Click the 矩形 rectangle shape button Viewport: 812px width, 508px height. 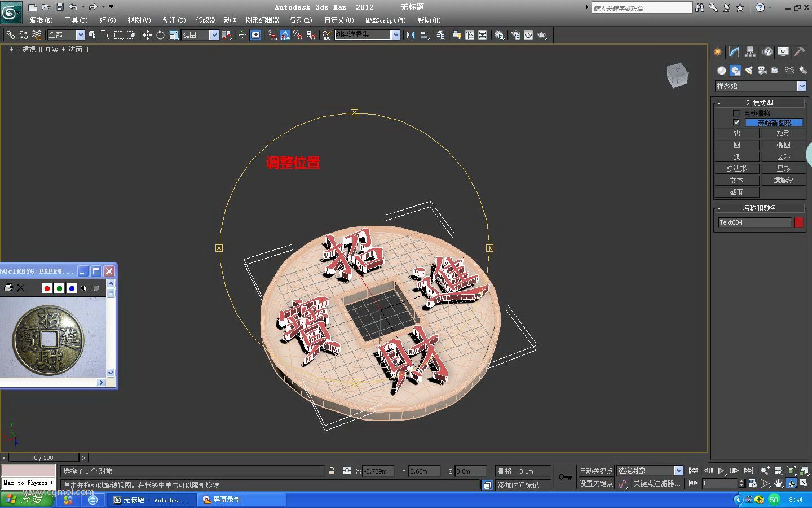783,133
